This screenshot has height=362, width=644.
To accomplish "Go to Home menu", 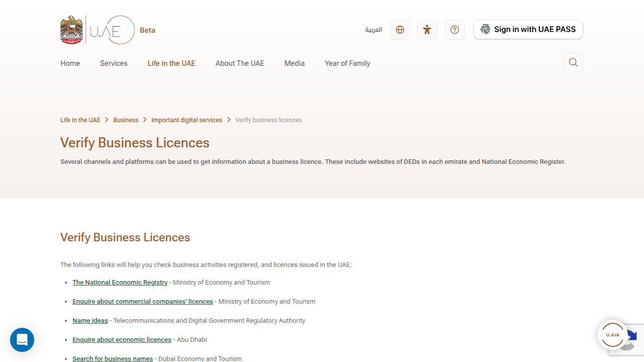I will 70,63.
